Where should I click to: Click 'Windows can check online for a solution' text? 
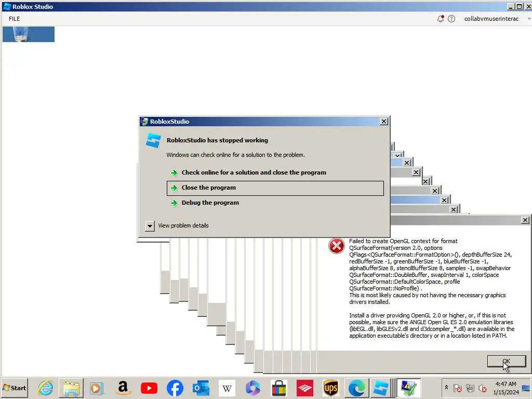(236, 155)
